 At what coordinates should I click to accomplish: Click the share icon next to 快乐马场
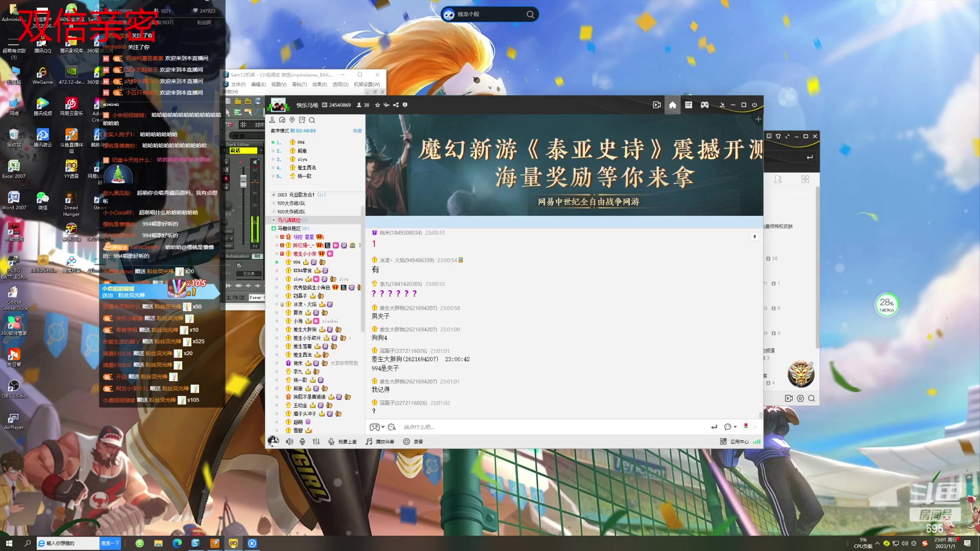point(395,105)
